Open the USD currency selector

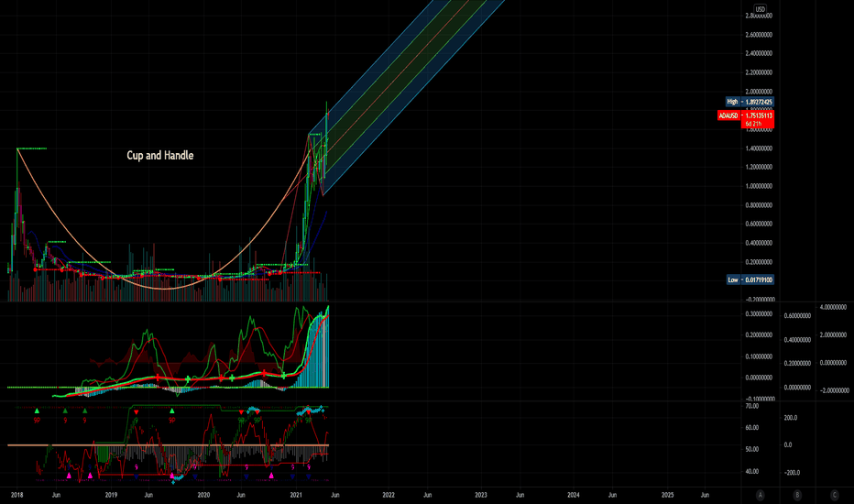[x=760, y=9]
